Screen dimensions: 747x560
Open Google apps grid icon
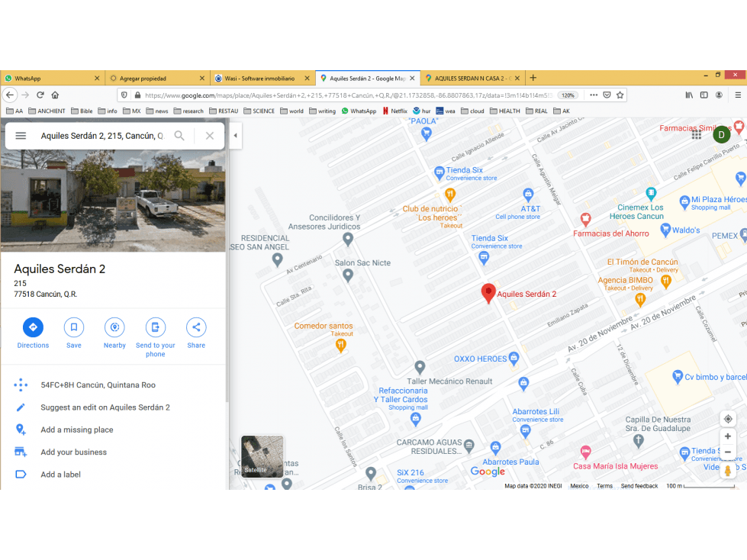pyautogui.click(x=697, y=135)
